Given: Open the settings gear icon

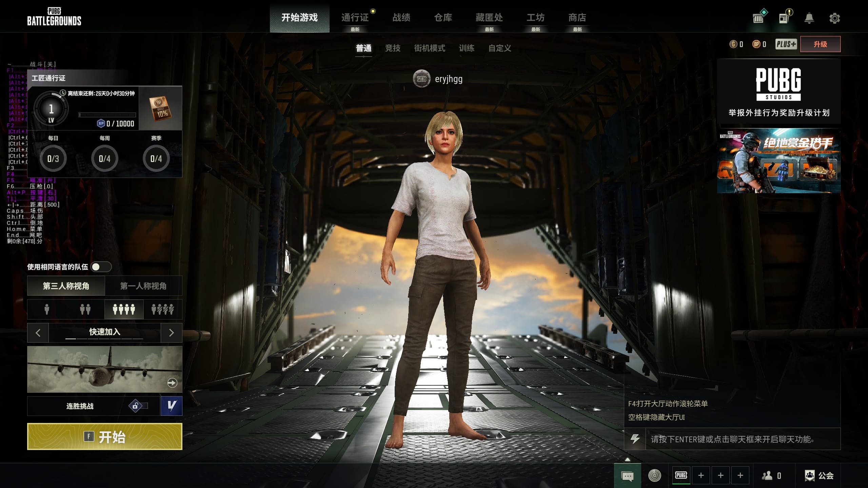Looking at the screenshot, I should pos(834,18).
